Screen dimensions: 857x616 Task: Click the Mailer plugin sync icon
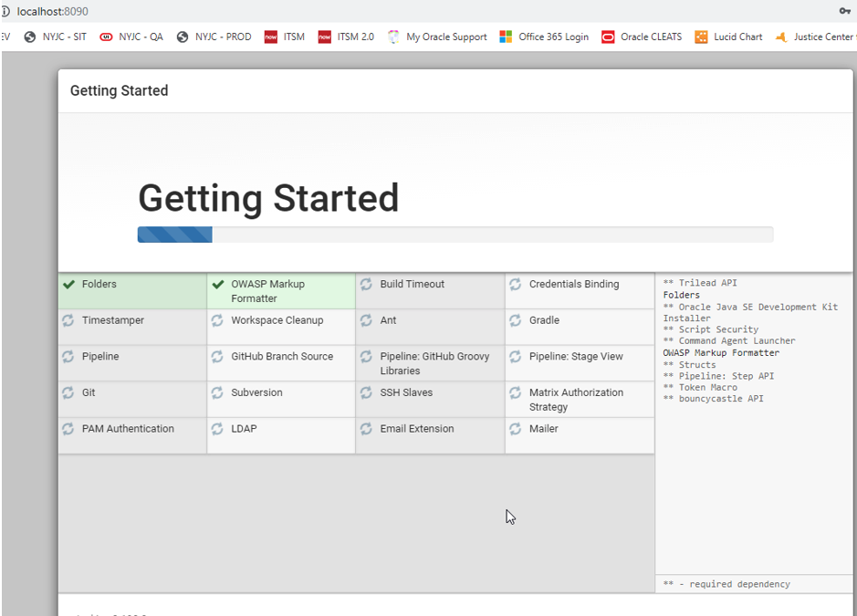tap(515, 429)
